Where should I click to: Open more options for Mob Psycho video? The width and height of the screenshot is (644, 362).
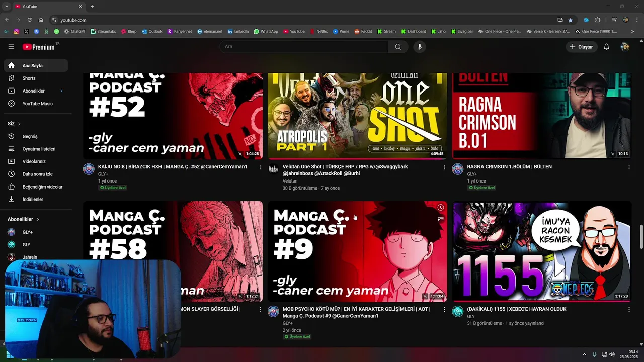(x=444, y=310)
